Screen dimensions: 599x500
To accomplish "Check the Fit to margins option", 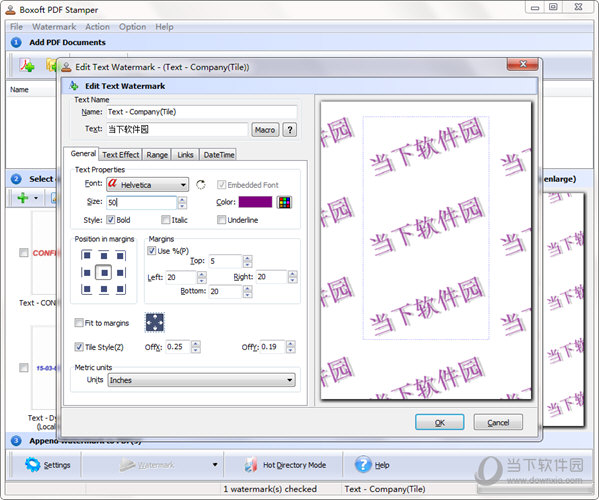I will (79, 323).
